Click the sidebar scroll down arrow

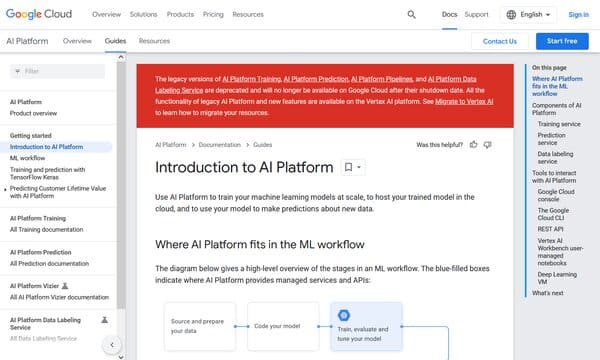[121, 357]
